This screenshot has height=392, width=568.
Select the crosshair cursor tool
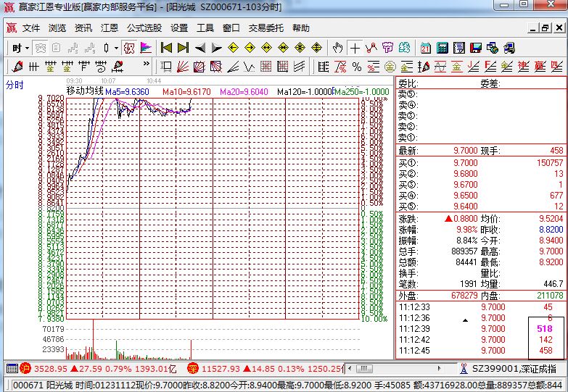coord(355,48)
